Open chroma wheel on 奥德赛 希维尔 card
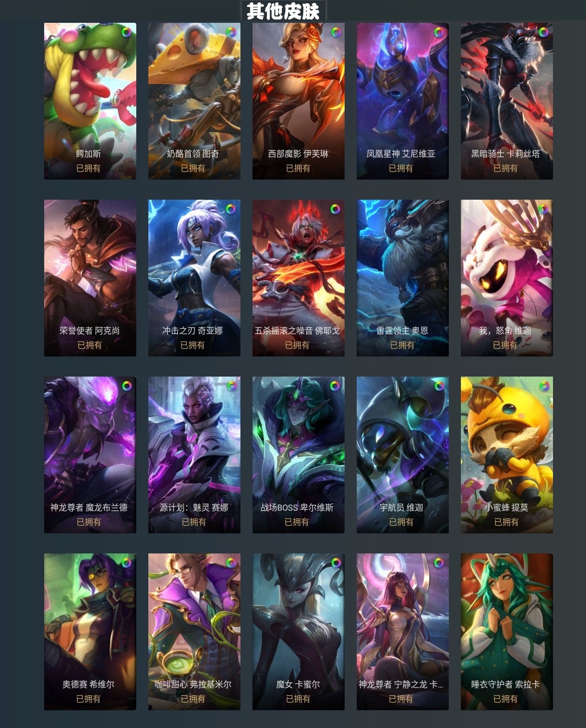The image size is (586, 728). coord(126,563)
